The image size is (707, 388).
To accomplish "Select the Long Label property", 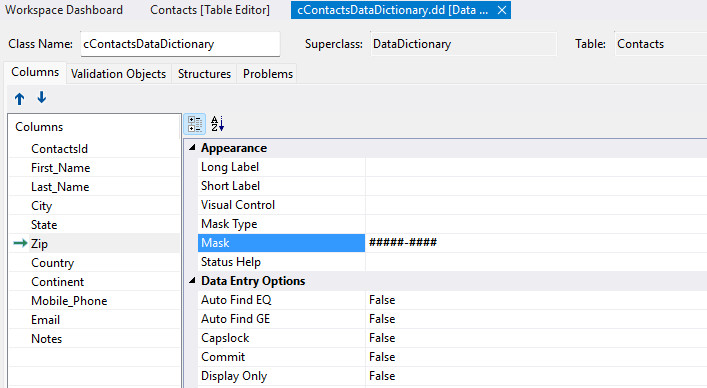I will coord(281,167).
